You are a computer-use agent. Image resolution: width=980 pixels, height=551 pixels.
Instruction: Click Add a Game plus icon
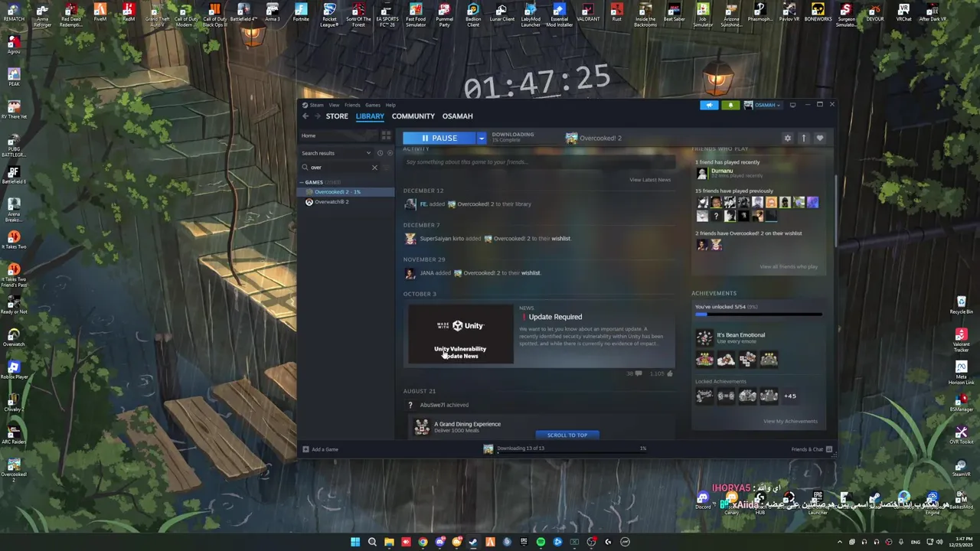305,449
